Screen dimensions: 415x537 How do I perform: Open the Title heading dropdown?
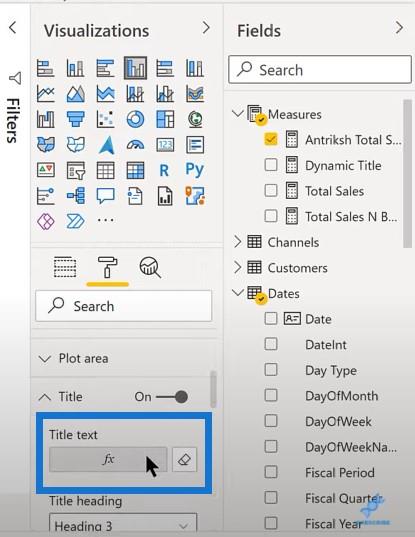pos(123,525)
